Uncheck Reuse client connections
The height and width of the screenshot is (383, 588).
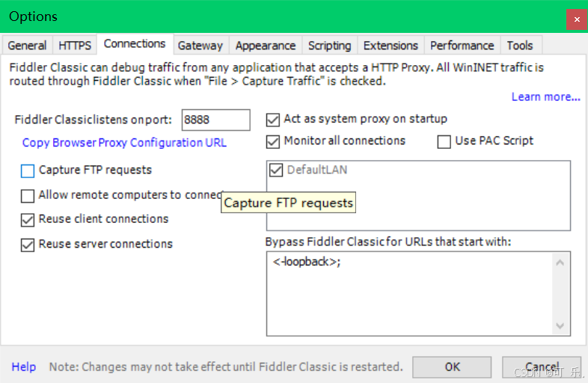28,220
